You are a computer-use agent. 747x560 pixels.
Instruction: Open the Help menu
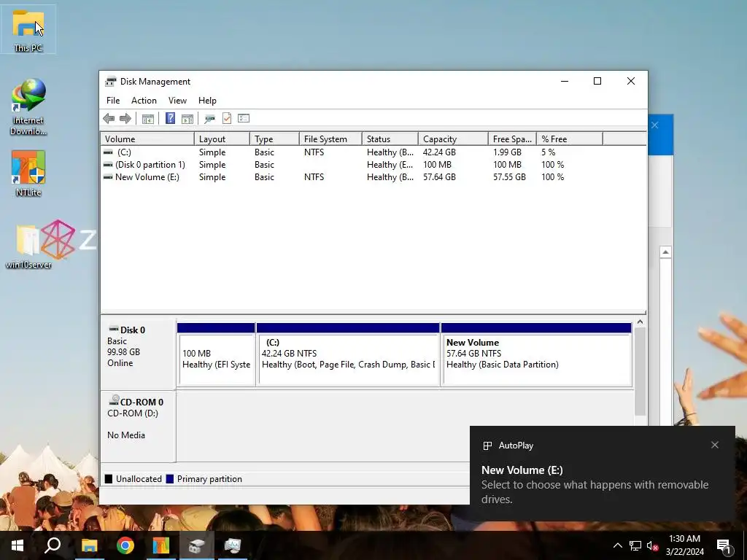207,101
